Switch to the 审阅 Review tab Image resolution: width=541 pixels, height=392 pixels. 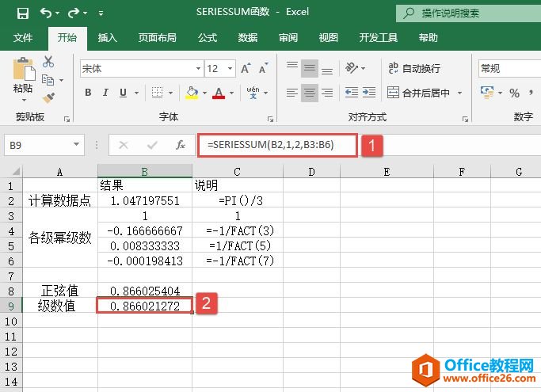point(288,37)
